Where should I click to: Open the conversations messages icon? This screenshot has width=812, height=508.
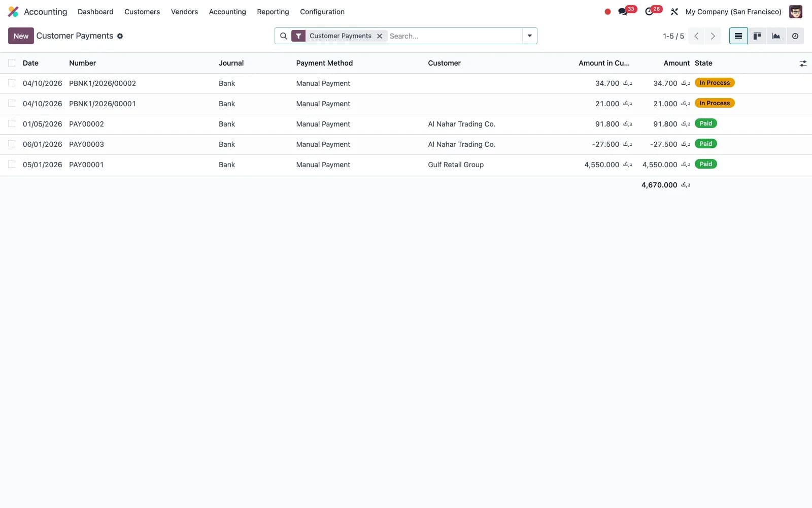[623, 12]
